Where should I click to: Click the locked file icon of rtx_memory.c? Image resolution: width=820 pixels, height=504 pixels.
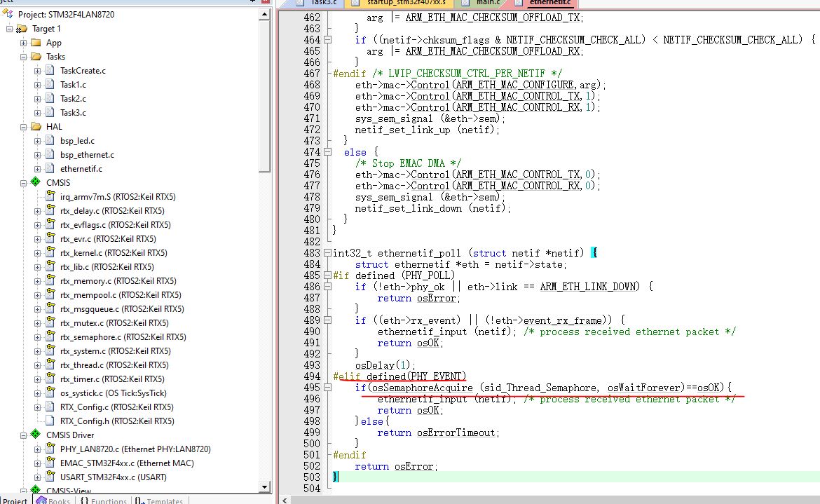coord(50,280)
